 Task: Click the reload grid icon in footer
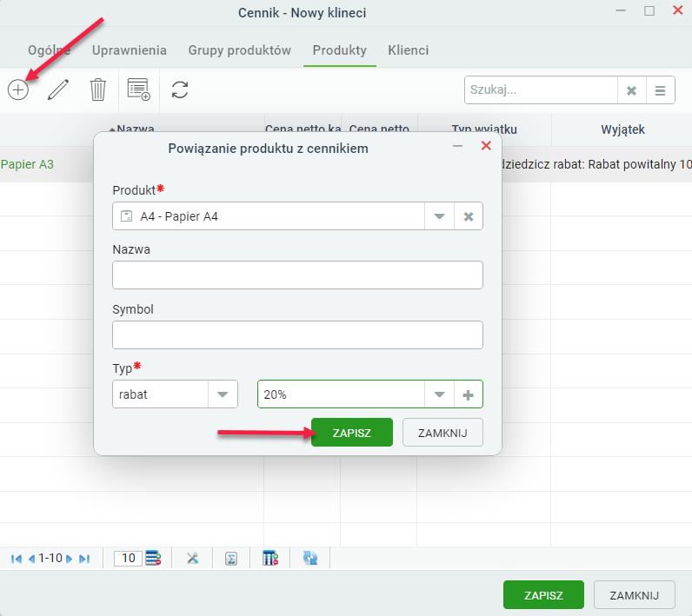(310, 559)
